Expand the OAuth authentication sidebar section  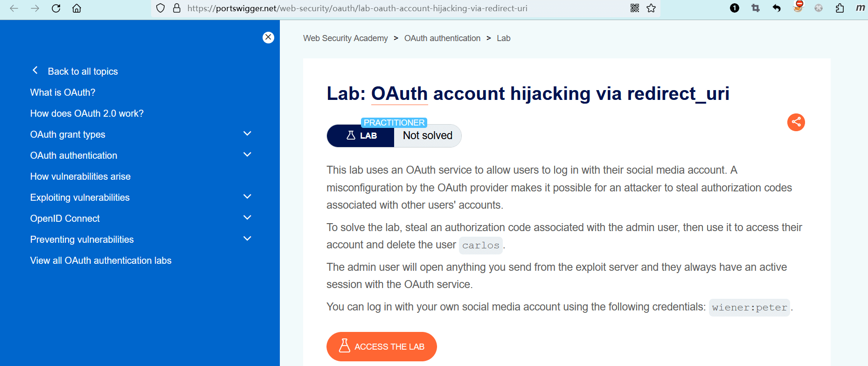click(x=247, y=155)
